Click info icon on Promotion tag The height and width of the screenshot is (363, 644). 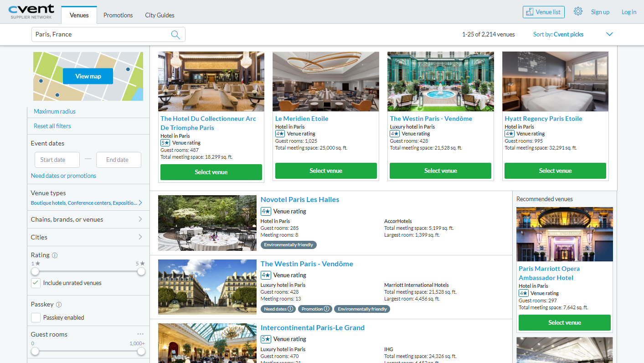[326, 309]
